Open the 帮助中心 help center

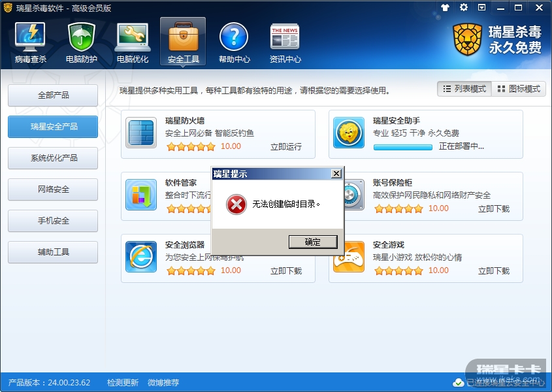coord(234,42)
